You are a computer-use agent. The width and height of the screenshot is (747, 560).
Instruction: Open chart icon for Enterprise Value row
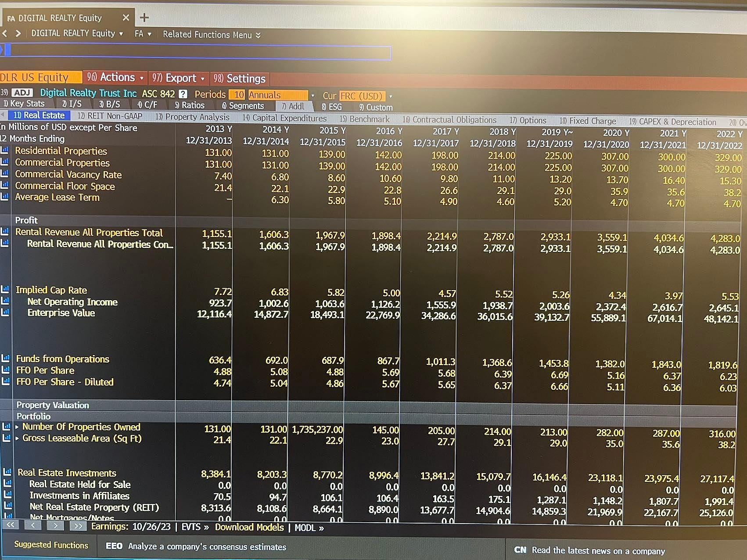(x=5, y=312)
